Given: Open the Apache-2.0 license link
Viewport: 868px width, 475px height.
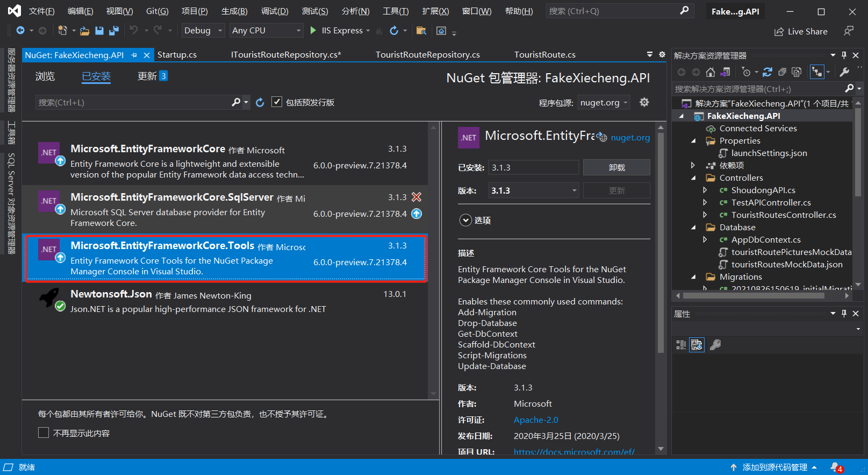Looking at the screenshot, I should pos(536,420).
